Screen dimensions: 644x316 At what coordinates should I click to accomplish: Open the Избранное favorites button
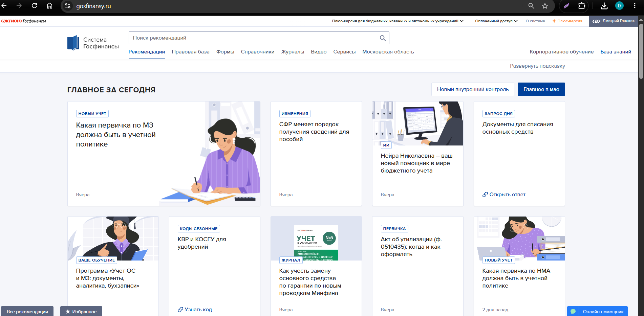point(81,311)
